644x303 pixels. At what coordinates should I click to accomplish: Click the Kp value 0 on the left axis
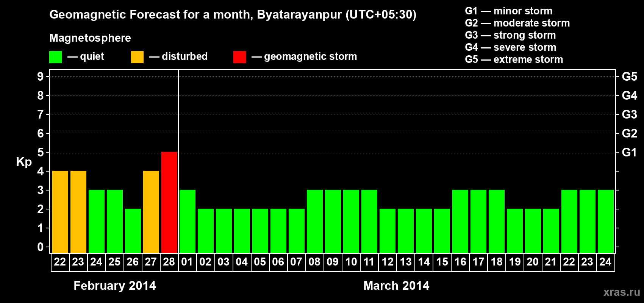click(41, 247)
